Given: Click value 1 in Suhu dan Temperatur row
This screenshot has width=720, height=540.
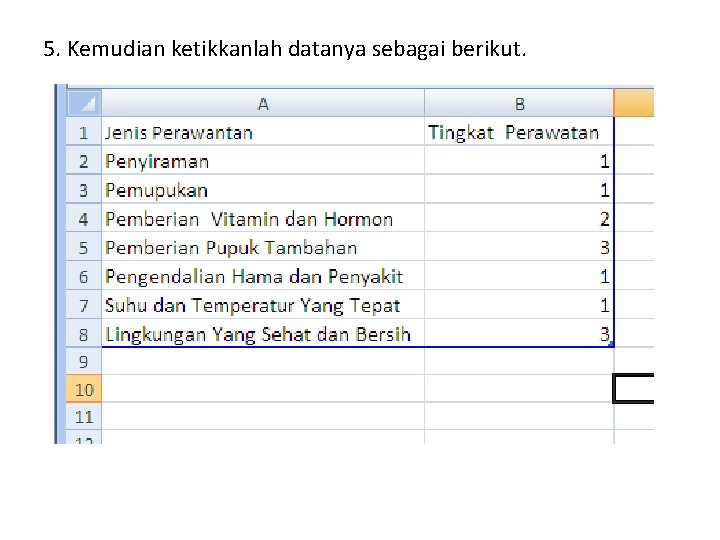Looking at the screenshot, I should click(519, 305).
